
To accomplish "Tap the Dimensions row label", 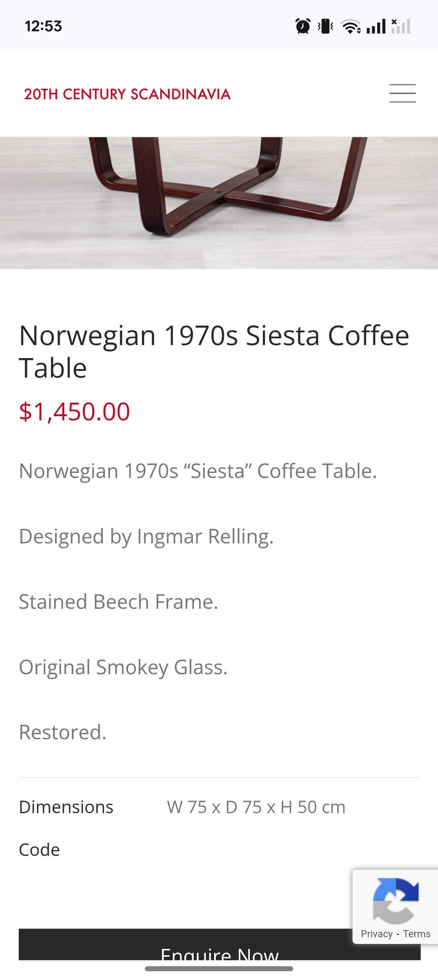I will coord(66,807).
